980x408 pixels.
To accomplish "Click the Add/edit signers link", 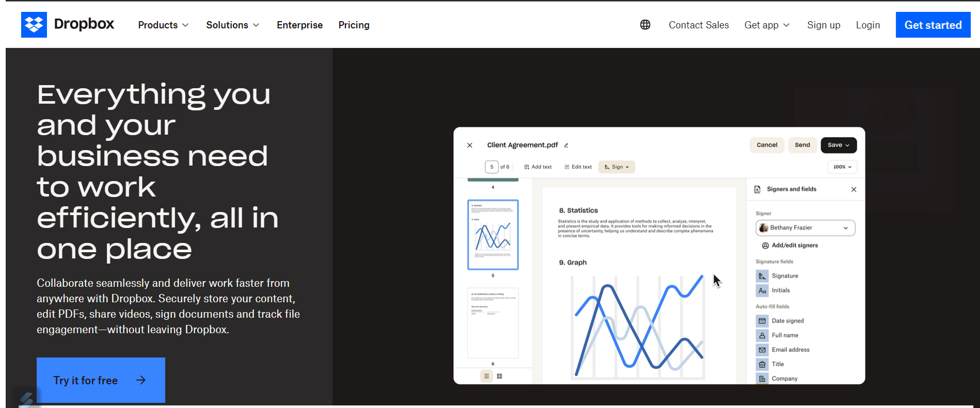I will coord(790,246).
